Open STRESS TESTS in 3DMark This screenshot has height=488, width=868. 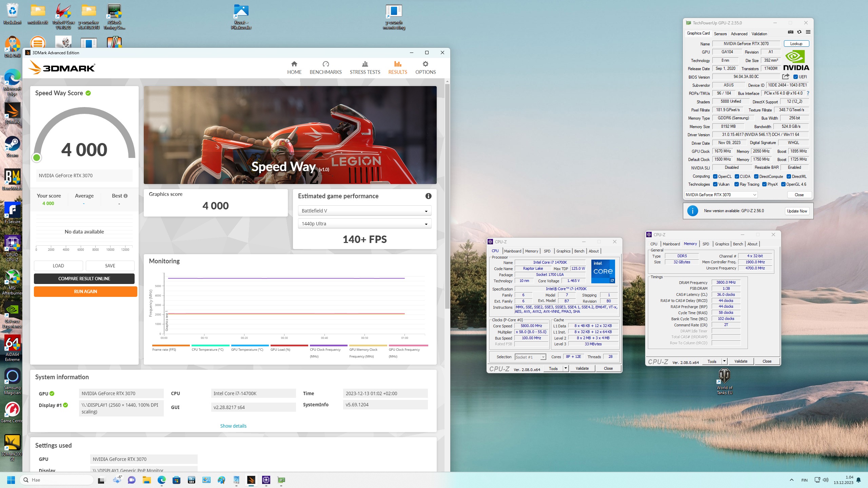(365, 68)
